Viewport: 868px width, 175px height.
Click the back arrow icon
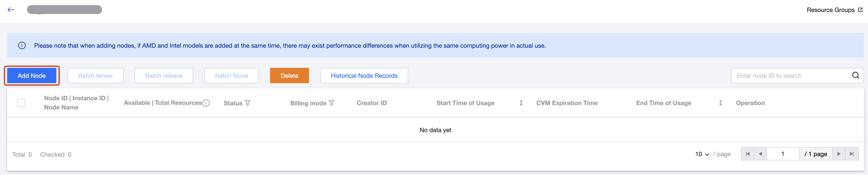coord(11,10)
